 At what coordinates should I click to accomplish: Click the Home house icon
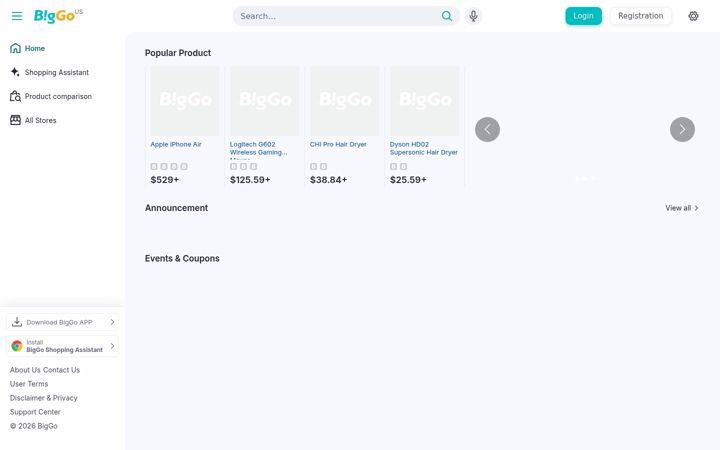point(15,48)
